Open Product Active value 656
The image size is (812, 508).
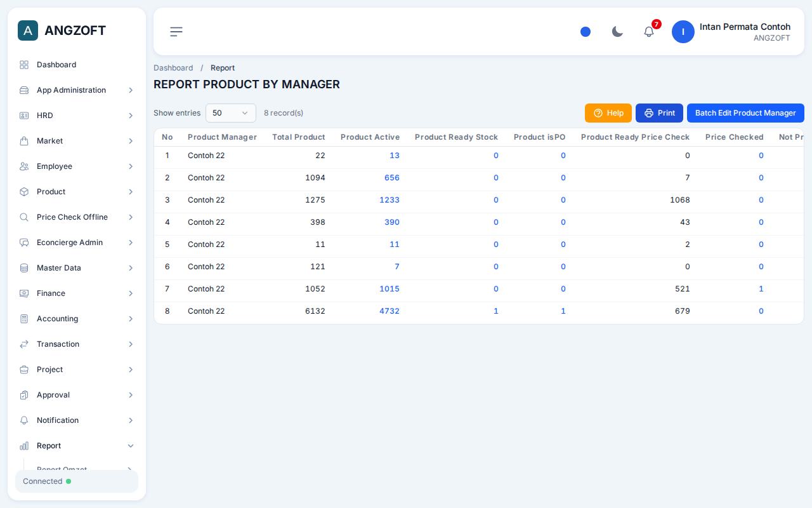pyautogui.click(x=392, y=178)
